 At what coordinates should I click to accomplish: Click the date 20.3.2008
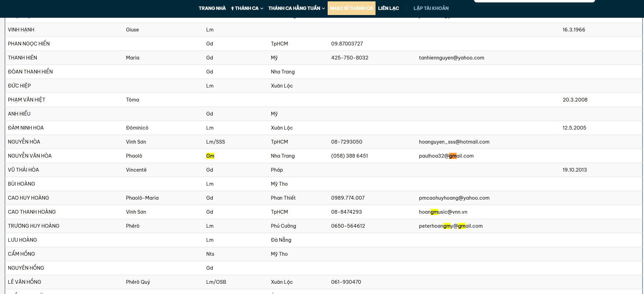tap(575, 100)
